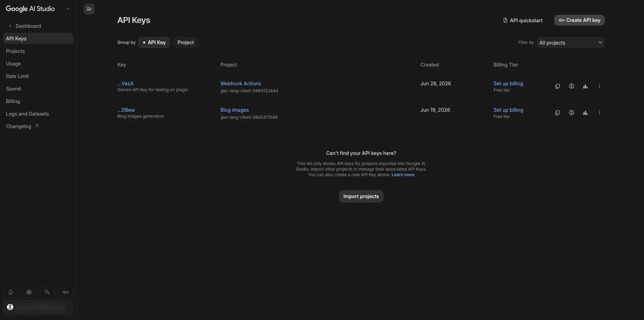Open Rate Limit in sidebar
Viewport: 644px width, 320px height.
click(38, 76)
